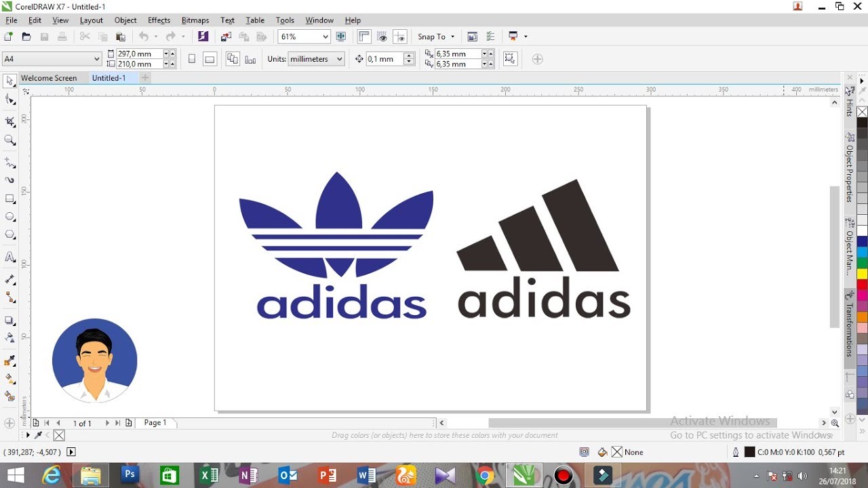Toggle Show Guidelines button

pos(400,37)
